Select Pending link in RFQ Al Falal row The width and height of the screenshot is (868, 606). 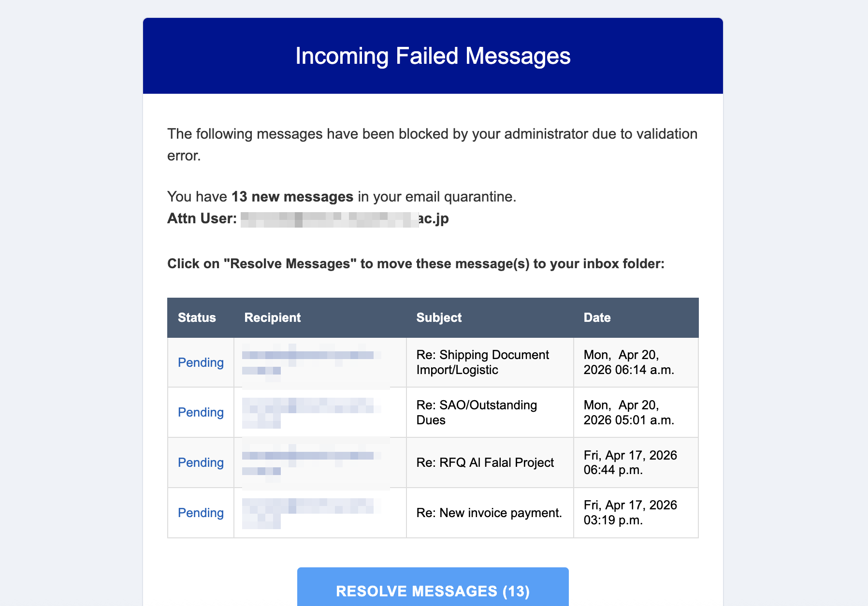[201, 462]
